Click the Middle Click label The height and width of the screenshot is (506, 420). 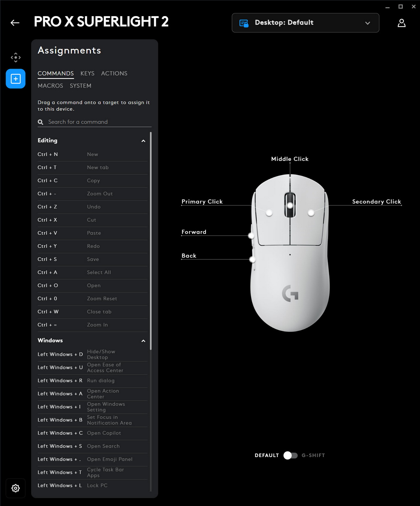click(290, 159)
